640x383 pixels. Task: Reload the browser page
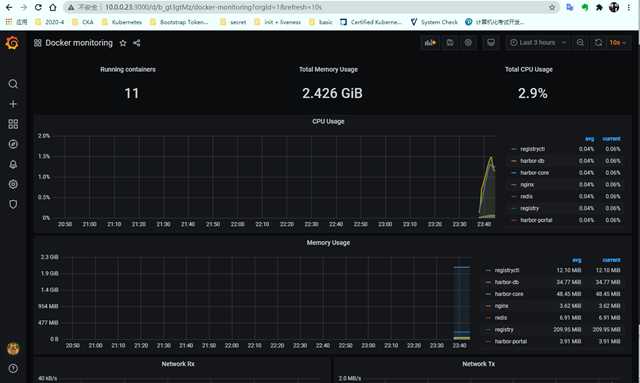click(x=38, y=7)
